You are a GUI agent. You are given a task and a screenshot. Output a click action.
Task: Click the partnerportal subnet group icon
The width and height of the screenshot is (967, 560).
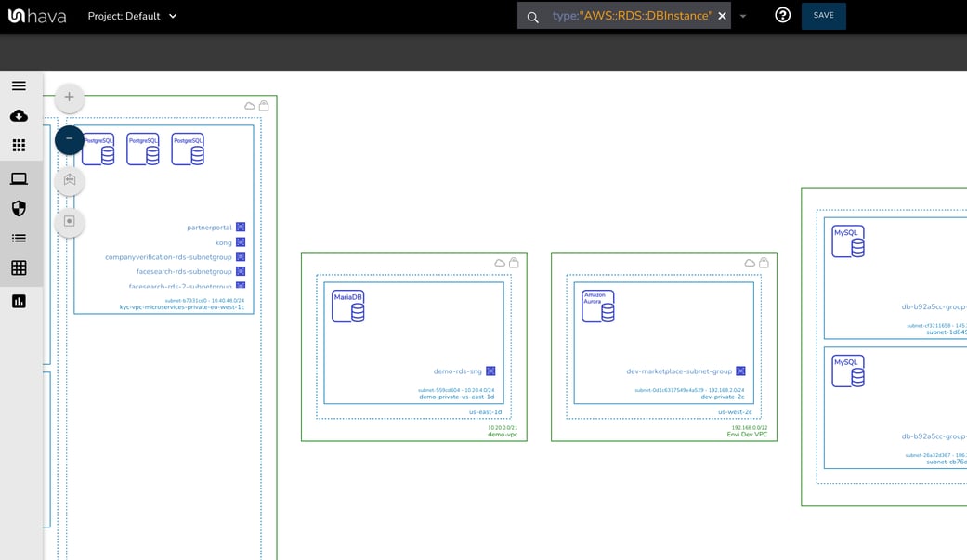(241, 227)
